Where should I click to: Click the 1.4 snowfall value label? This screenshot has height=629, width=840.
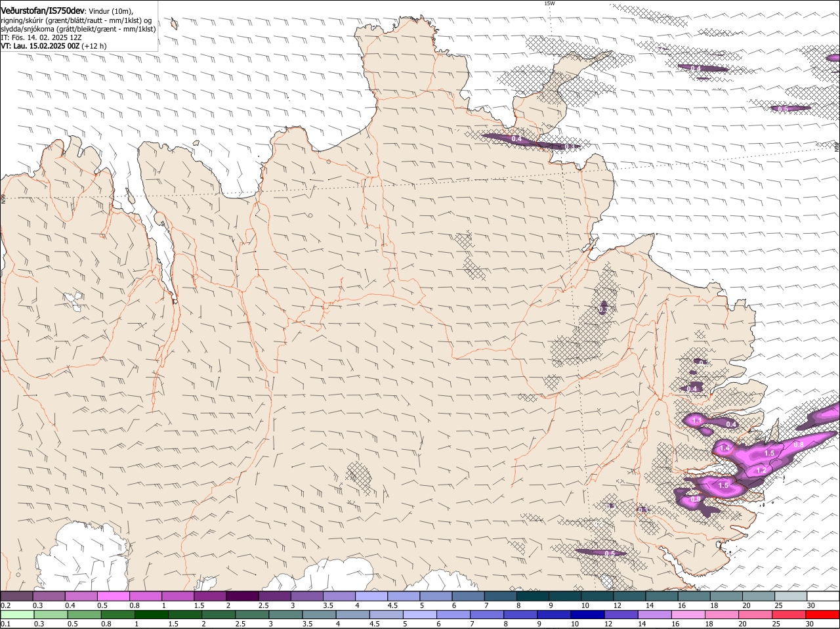click(724, 448)
